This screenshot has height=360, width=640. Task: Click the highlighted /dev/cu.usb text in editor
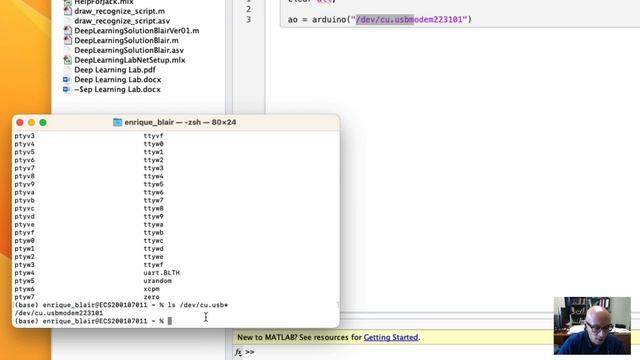point(385,20)
